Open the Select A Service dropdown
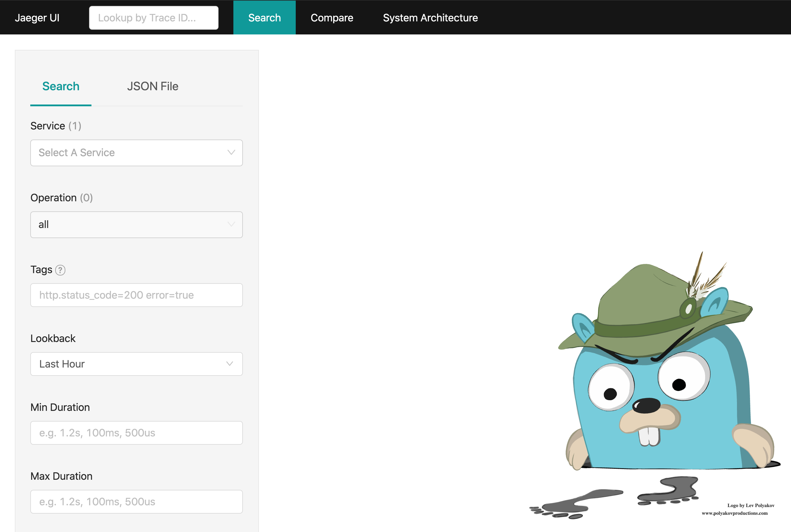 click(136, 153)
